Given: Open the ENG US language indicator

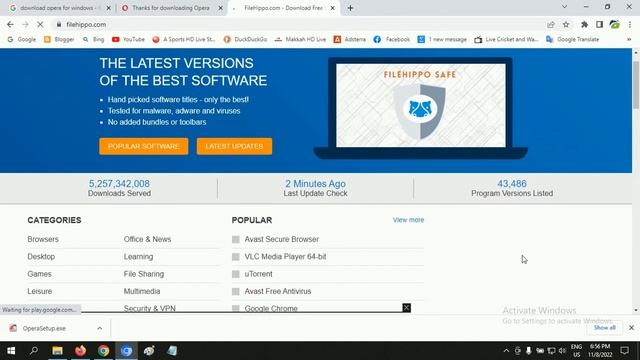Looking at the screenshot, I should tap(576, 351).
